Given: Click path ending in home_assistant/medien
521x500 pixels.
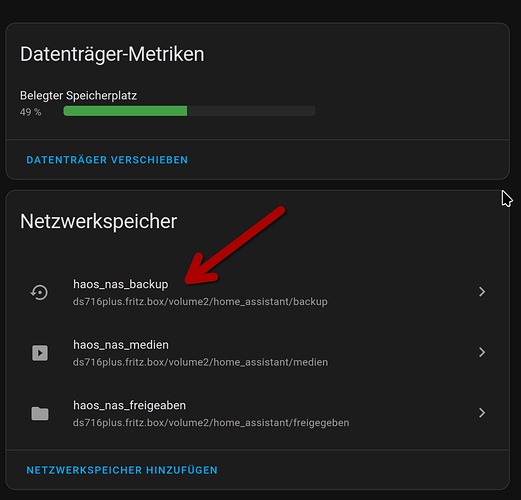Looking at the screenshot, I should tap(200, 362).
